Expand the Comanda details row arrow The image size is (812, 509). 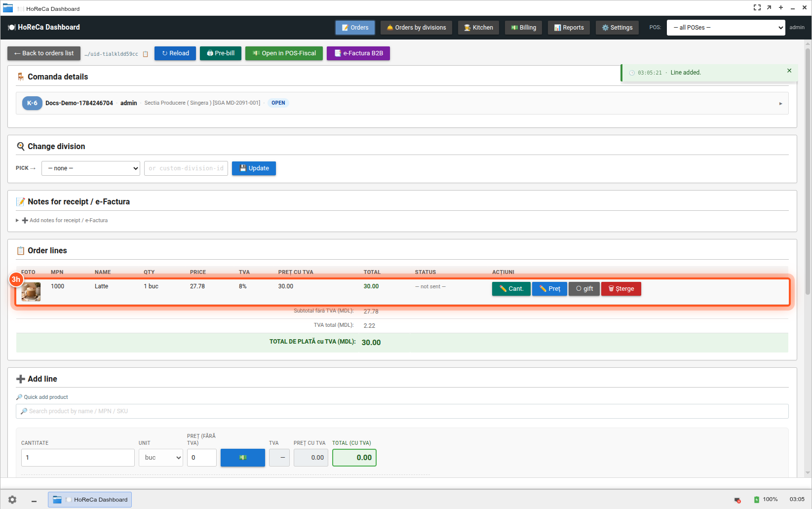(x=780, y=104)
